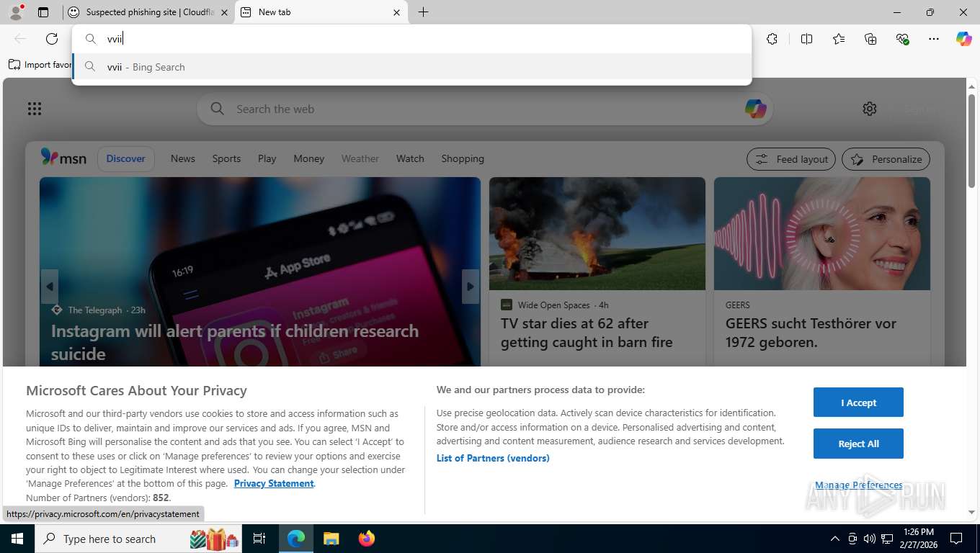Open the browser profile icon

[16, 12]
